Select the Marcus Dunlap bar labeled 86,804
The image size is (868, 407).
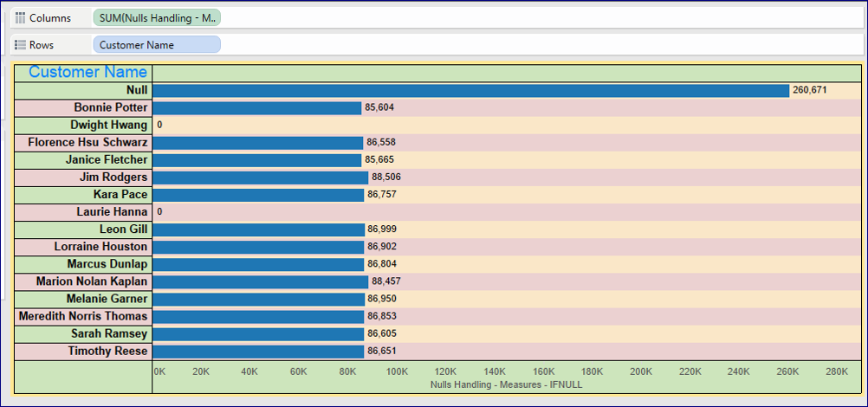point(258,264)
